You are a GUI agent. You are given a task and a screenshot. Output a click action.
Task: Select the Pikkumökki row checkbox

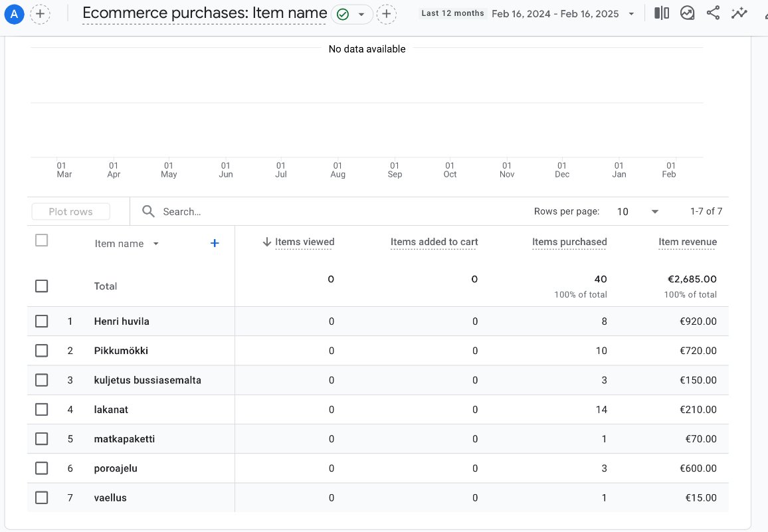42,351
